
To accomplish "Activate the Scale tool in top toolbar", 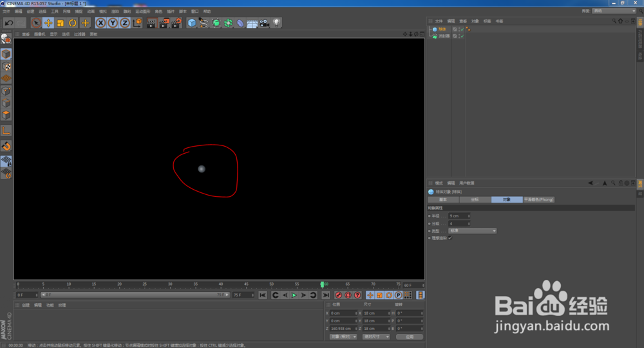I will coord(61,23).
